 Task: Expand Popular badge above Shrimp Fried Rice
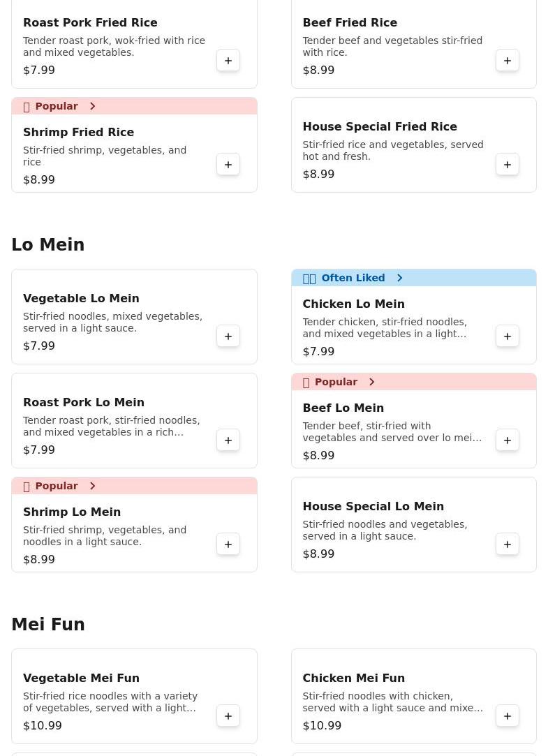pyautogui.click(x=60, y=106)
